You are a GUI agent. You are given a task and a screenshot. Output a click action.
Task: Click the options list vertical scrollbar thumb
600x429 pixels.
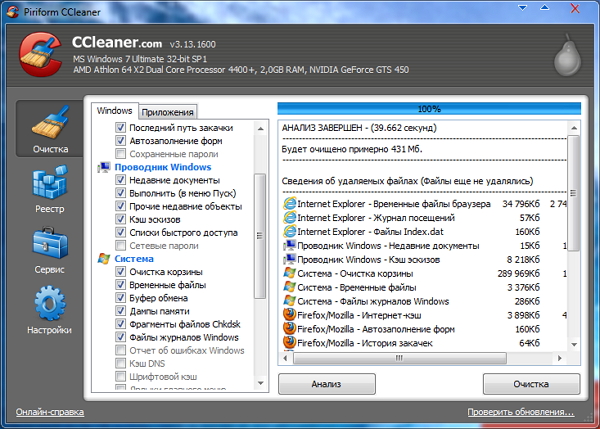pos(260,236)
